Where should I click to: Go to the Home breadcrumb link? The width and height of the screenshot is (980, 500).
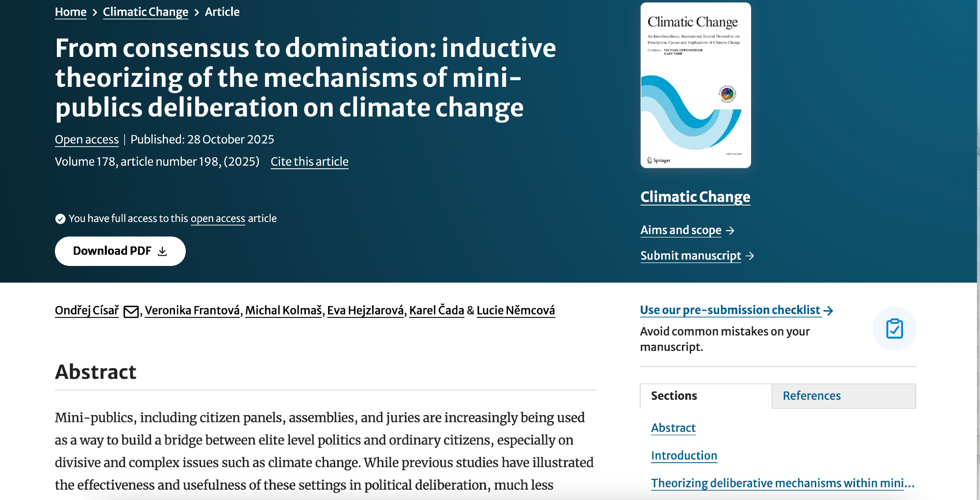coord(71,12)
